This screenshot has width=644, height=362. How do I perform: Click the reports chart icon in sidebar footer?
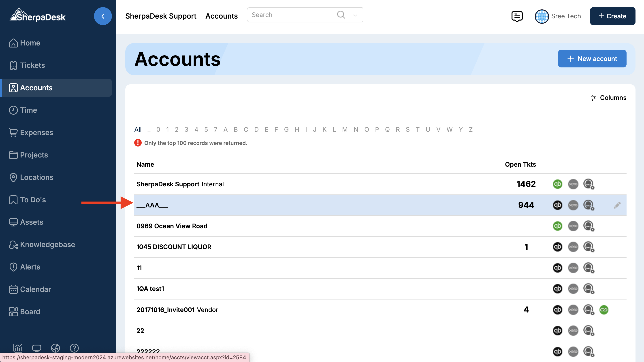[18, 348]
